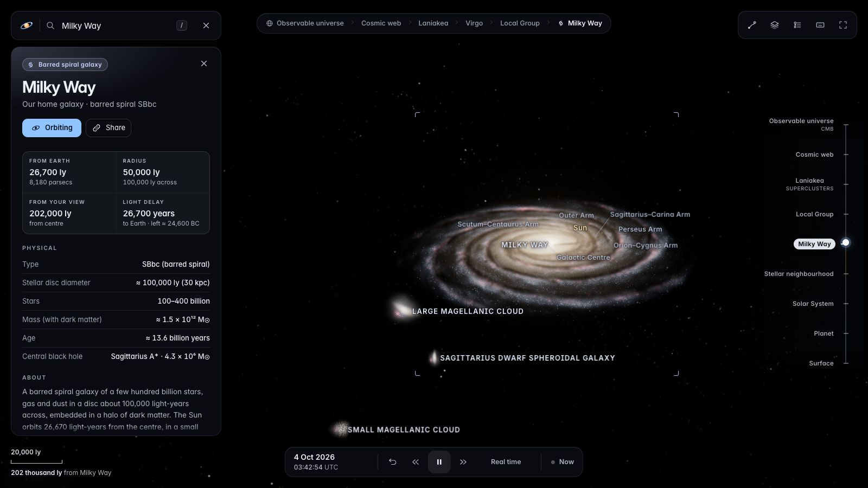
Task: Select Virgo in the breadcrumb trail
Action: (x=474, y=23)
